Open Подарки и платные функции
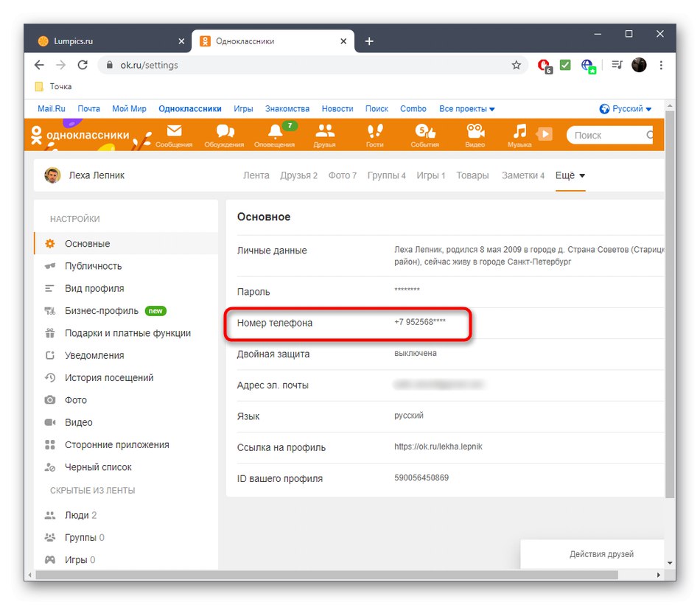Viewport: 700px width, 605px height. point(126,332)
